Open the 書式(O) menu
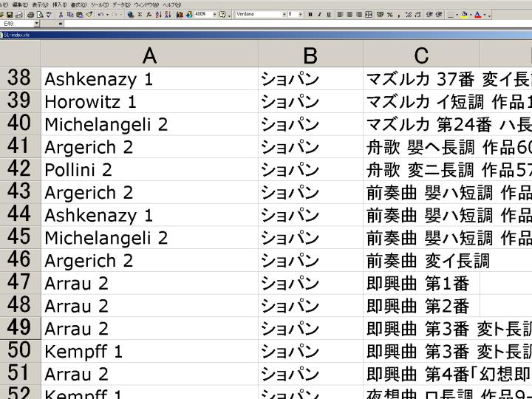The width and height of the screenshot is (532, 399). 79,4
